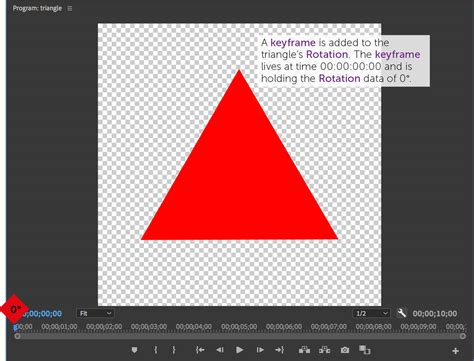This screenshot has height=361, width=474.
Task: Click the right handle of the zoom scroll bar
Action: (x=462, y=336)
